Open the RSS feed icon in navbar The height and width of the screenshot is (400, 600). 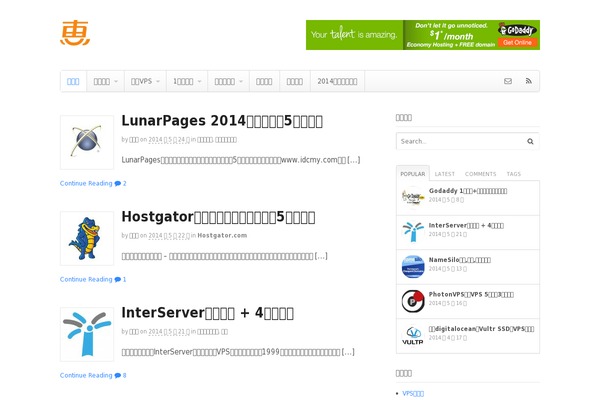point(528,81)
